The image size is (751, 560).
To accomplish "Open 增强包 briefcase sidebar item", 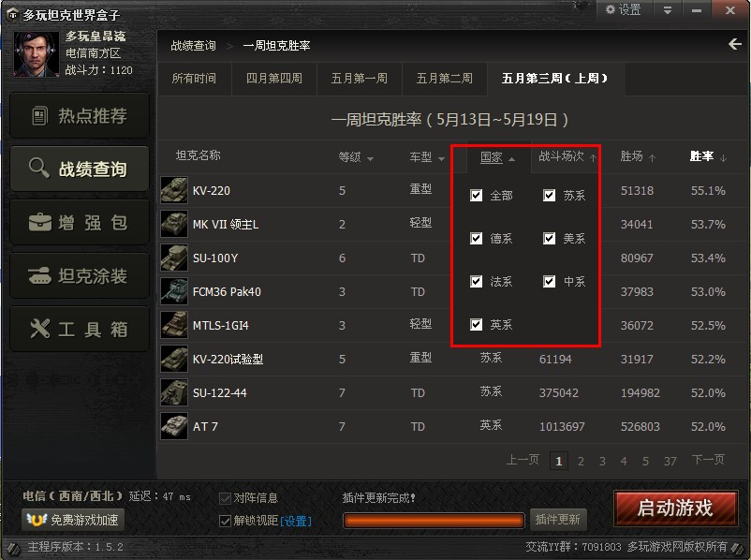I will [x=80, y=223].
